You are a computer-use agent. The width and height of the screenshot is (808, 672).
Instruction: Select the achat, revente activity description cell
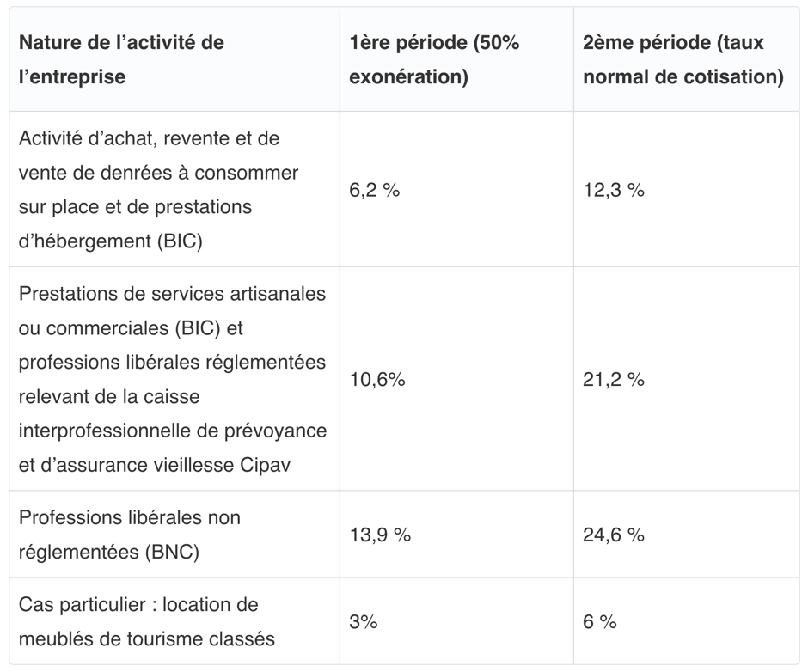coord(159,189)
